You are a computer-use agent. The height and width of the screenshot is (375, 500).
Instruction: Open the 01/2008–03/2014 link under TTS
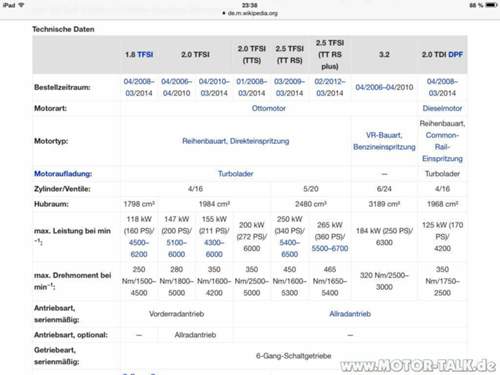click(252, 87)
